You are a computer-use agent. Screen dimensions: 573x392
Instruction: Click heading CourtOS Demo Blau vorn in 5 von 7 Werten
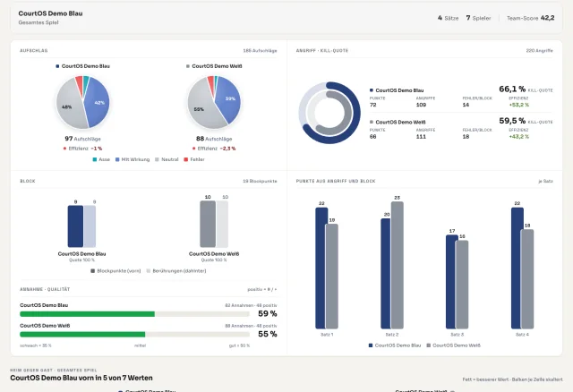point(81,378)
